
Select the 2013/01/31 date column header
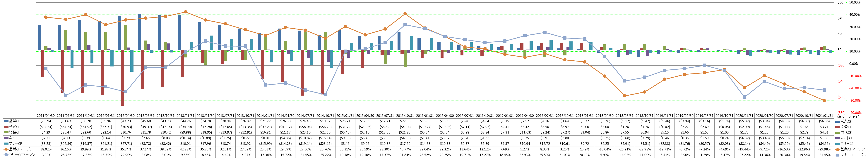186,116
